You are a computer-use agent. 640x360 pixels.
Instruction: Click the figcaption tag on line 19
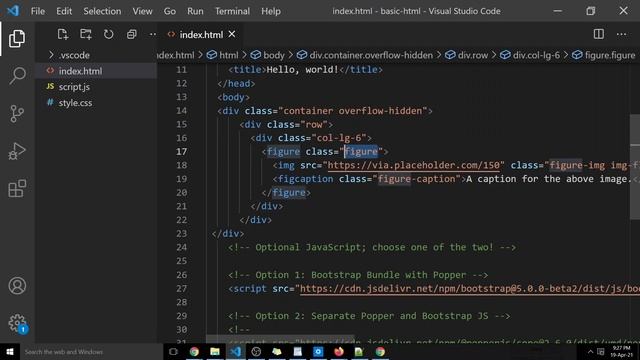305,179
